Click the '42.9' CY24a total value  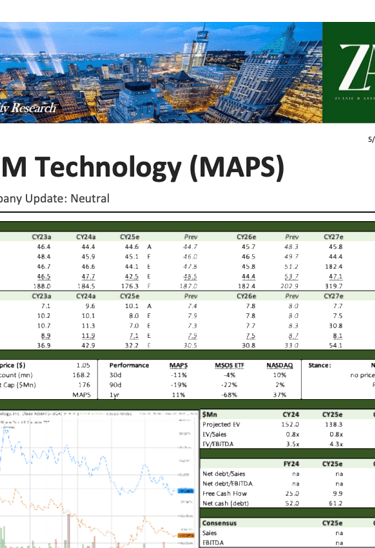pyautogui.click(x=88, y=345)
